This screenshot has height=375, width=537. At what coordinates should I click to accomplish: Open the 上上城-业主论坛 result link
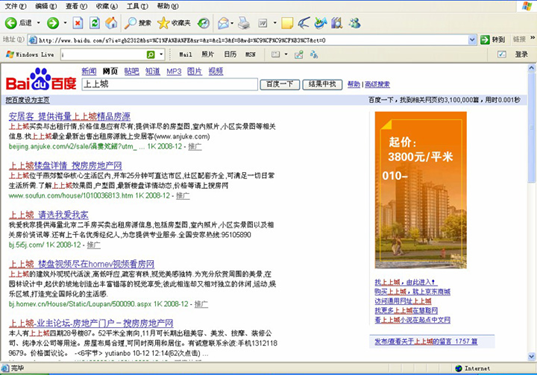coord(91,323)
